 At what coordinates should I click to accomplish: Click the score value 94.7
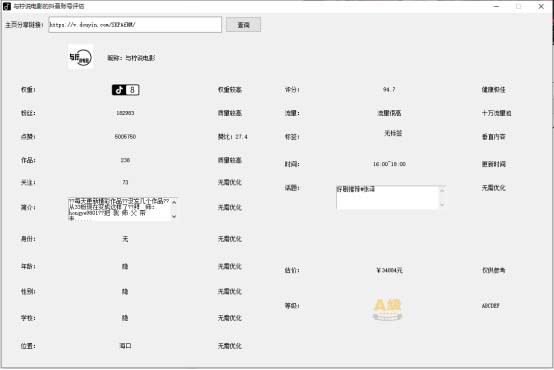click(389, 89)
